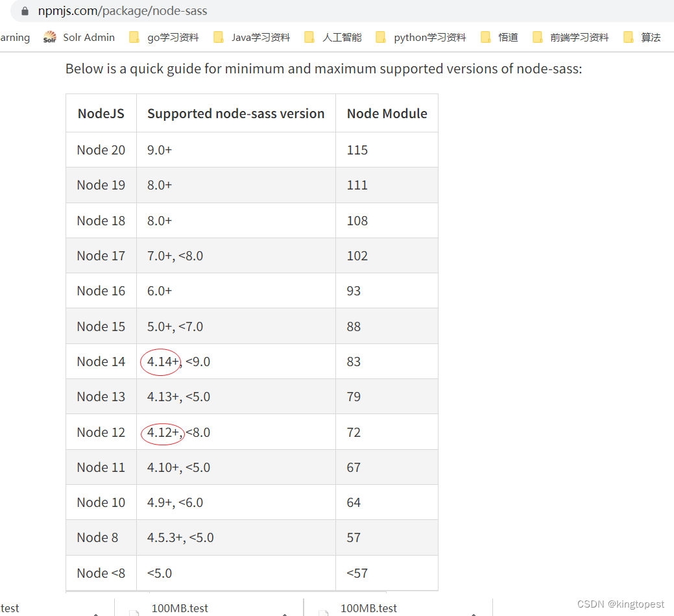Click the npmjs.com/package/node-sass URL field
The width and height of the screenshot is (674, 616).
point(123,11)
